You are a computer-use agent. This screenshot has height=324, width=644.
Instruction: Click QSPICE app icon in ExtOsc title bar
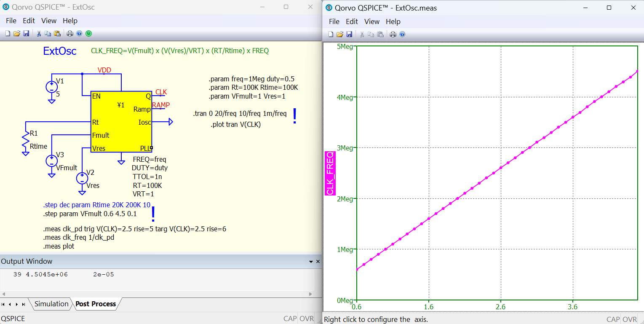click(6, 7)
